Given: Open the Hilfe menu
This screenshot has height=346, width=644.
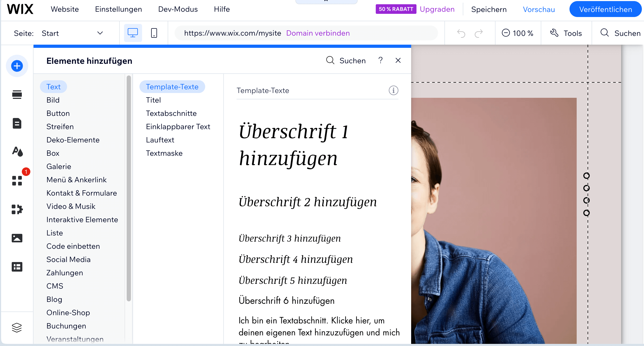Looking at the screenshot, I should tap(222, 9).
